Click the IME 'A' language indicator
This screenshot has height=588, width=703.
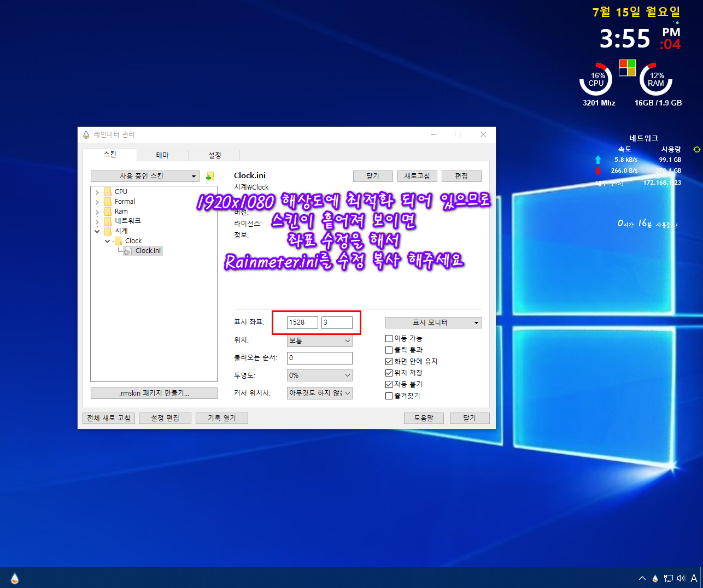click(x=694, y=578)
